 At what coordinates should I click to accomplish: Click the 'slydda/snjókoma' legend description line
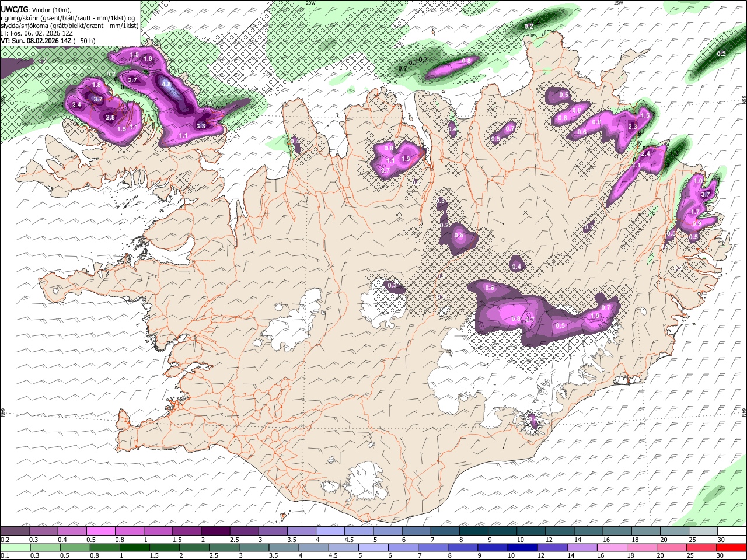tap(69, 26)
